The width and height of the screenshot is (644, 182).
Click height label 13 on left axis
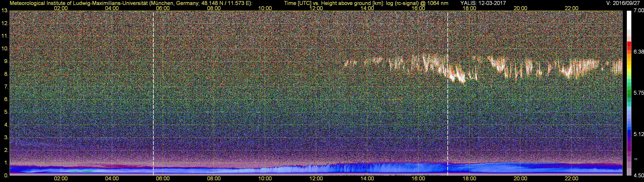tap(5, 11)
